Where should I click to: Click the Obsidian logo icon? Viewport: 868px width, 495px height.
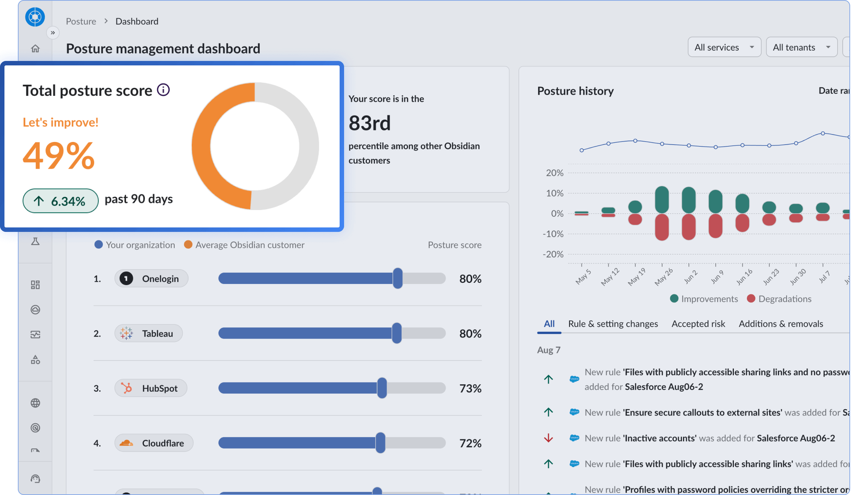[35, 17]
